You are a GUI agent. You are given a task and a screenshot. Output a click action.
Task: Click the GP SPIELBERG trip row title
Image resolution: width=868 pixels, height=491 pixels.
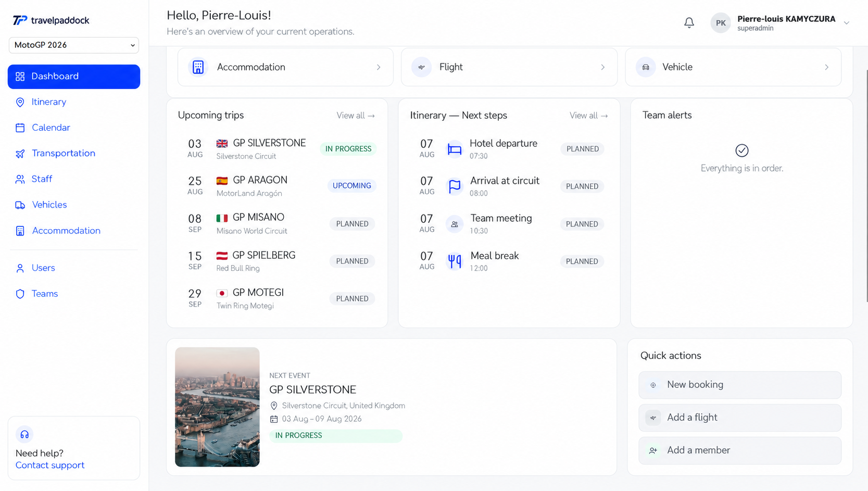pos(264,256)
